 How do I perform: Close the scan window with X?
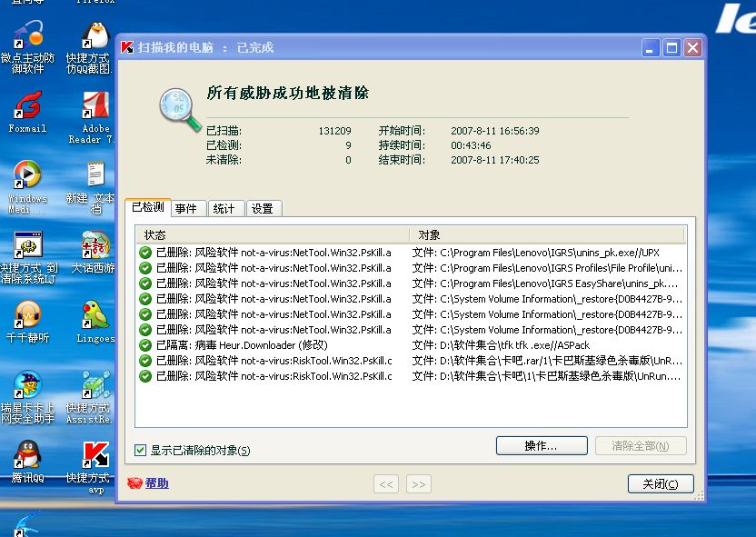pyautogui.click(x=692, y=48)
